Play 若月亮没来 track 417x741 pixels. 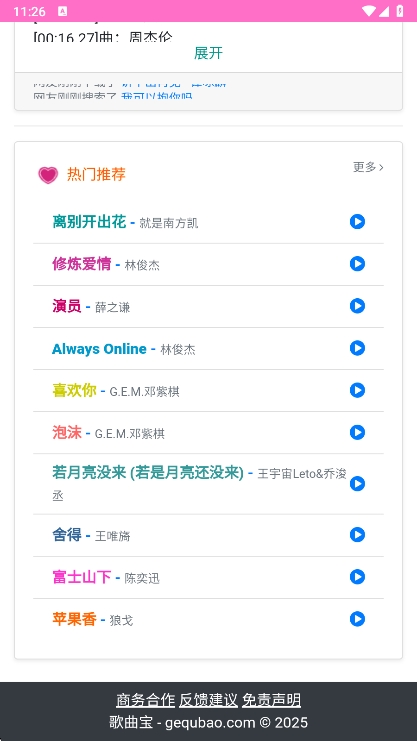[x=357, y=483]
